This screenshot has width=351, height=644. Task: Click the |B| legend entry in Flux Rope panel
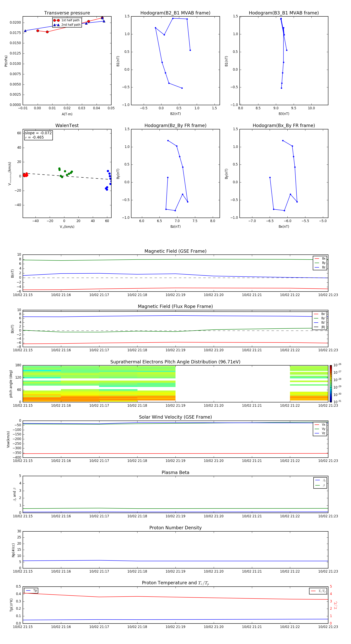click(320, 327)
